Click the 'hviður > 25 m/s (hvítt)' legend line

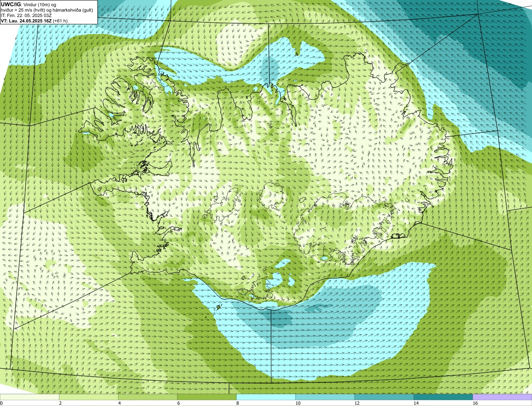(x=48, y=10)
